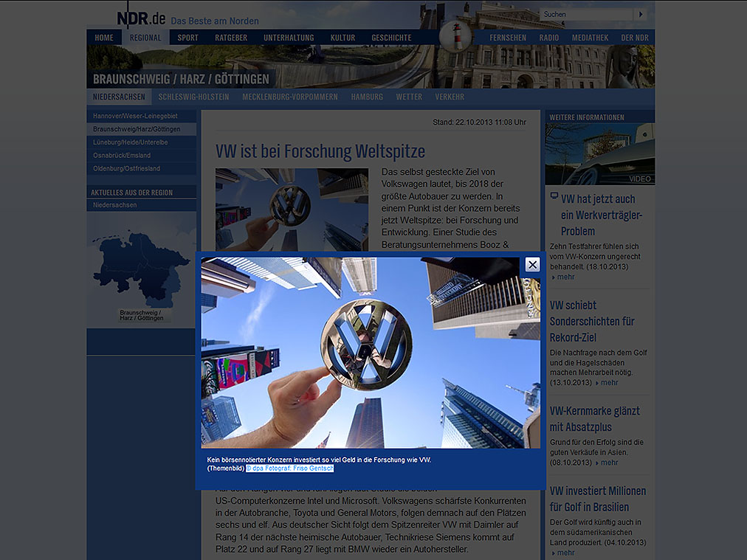Viewport: 747px width, 560px height.
Task: Click mehr under the Testfahrer teaser
Action: pyautogui.click(x=565, y=277)
